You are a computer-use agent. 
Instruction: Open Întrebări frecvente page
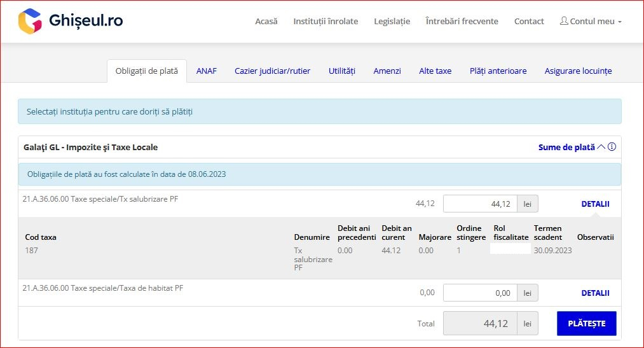462,21
